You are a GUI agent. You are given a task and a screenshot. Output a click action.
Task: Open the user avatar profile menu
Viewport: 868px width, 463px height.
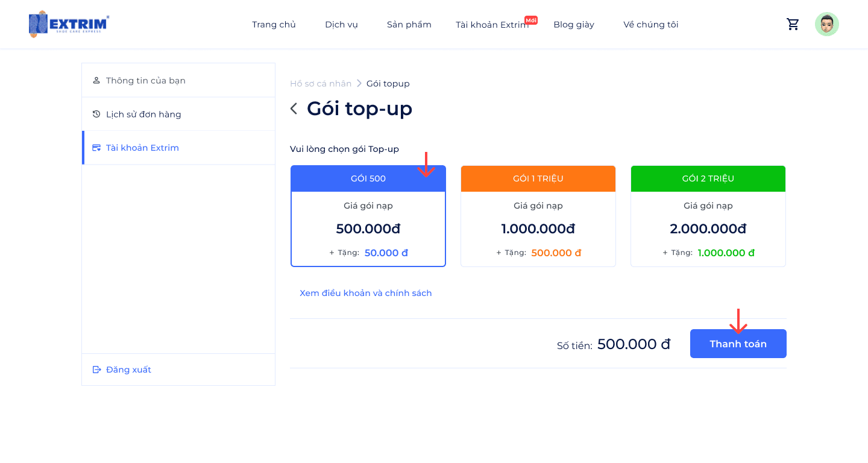coord(827,24)
